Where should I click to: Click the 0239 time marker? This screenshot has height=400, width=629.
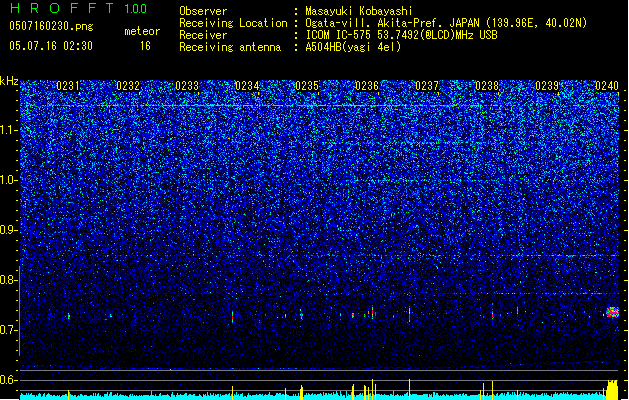[547, 85]
